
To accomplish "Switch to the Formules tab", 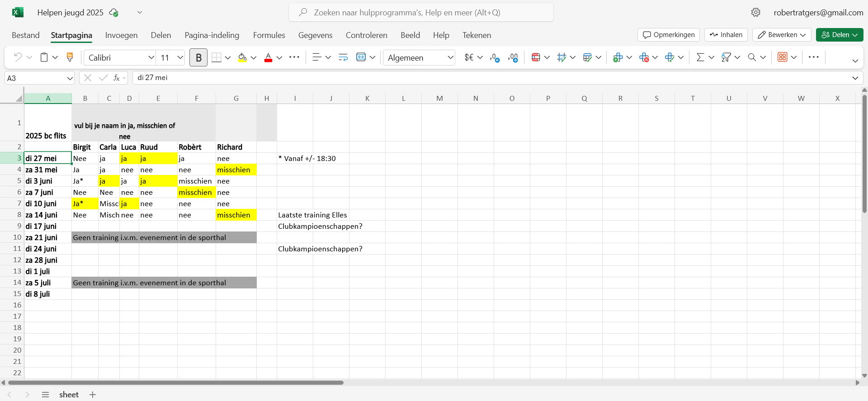I will coord(269,35).
